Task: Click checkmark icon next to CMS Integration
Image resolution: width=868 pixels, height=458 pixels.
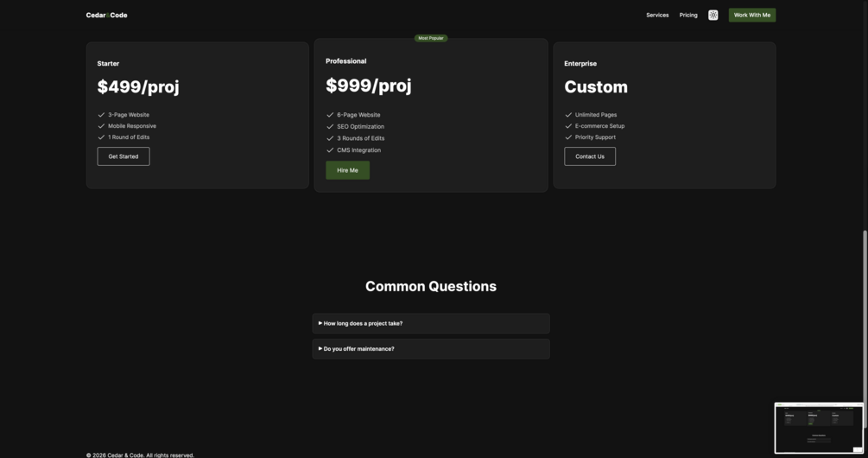Action: pyautogui.click(x=330, y=149)
